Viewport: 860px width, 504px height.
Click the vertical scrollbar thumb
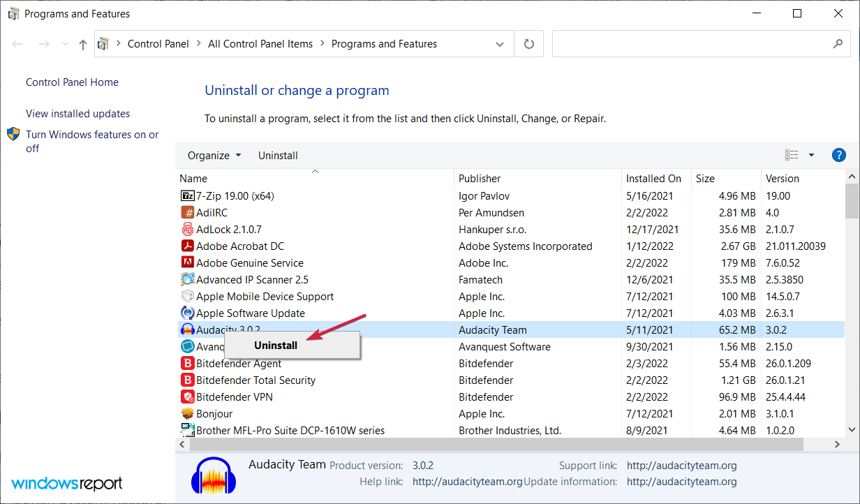[852, 201]
